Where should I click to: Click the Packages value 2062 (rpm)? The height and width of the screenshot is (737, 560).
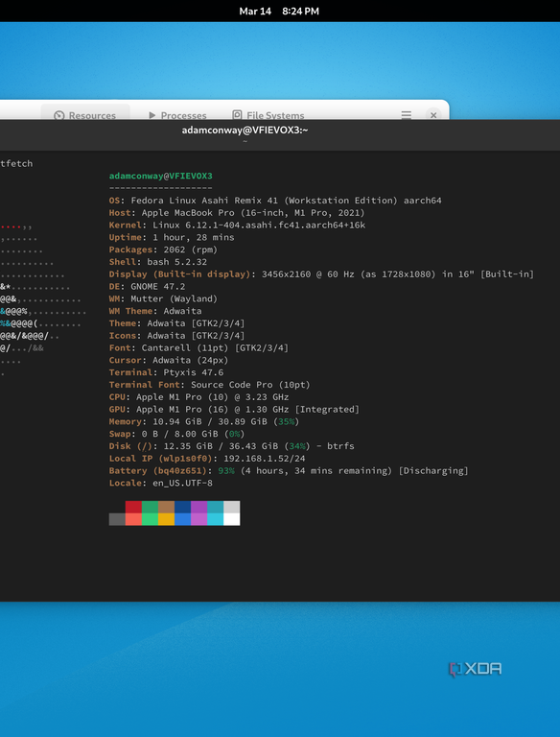pyautogui.click(x=190, y=250)
